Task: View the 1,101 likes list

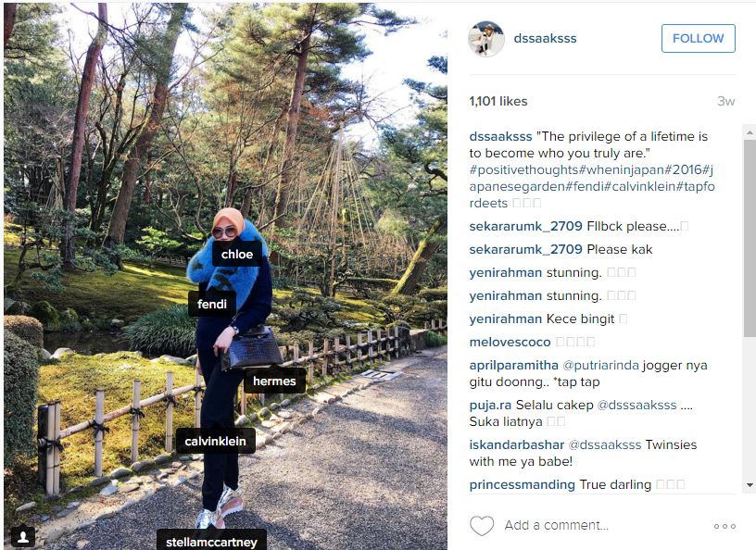Action: pyautogui.click(x=498, y=101)
